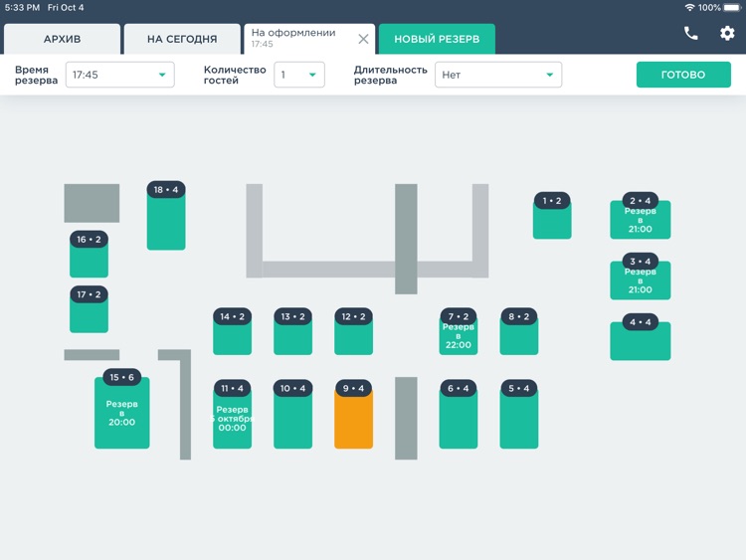
Task: Open the phone calls icon
Action: click(x=691, y=33)
